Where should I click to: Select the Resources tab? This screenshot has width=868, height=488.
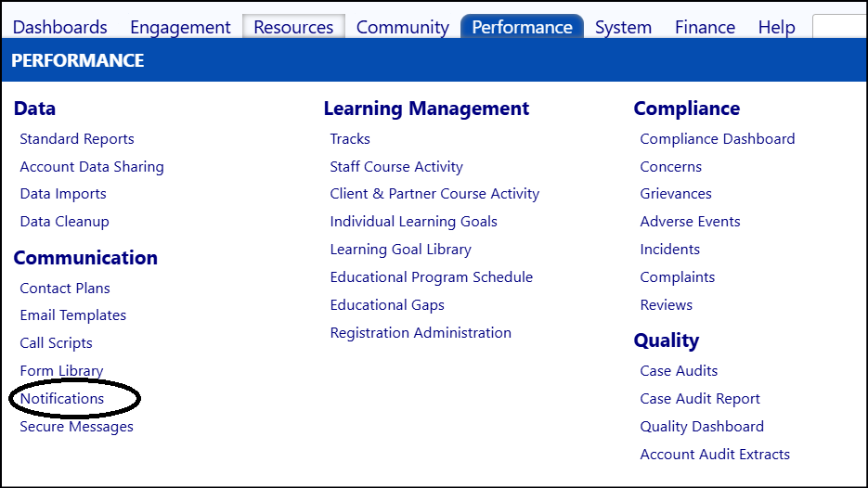pos(293,27)
